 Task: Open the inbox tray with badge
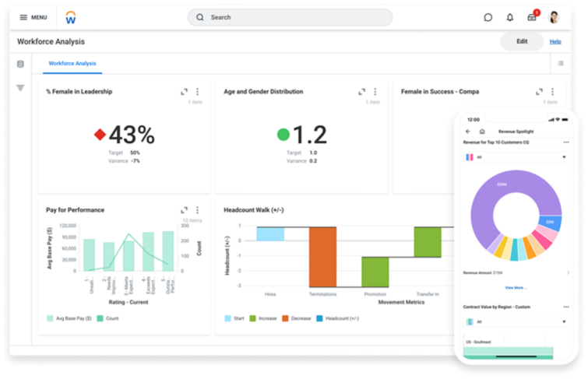coord(533,16)
